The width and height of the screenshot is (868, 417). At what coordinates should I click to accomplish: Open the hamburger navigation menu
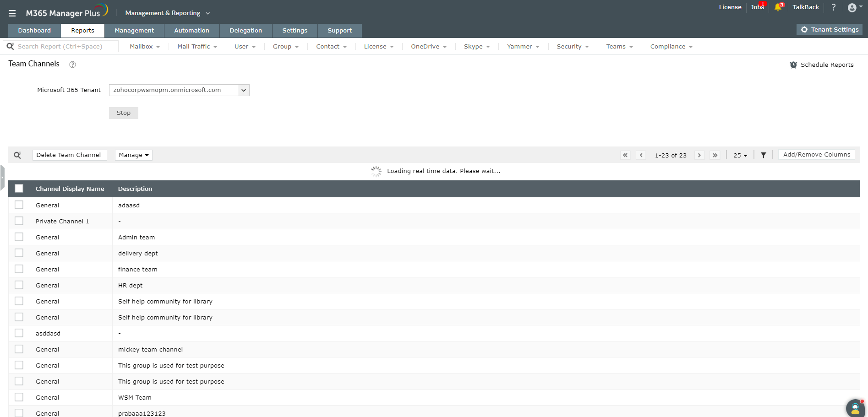[x=12, y=13]
